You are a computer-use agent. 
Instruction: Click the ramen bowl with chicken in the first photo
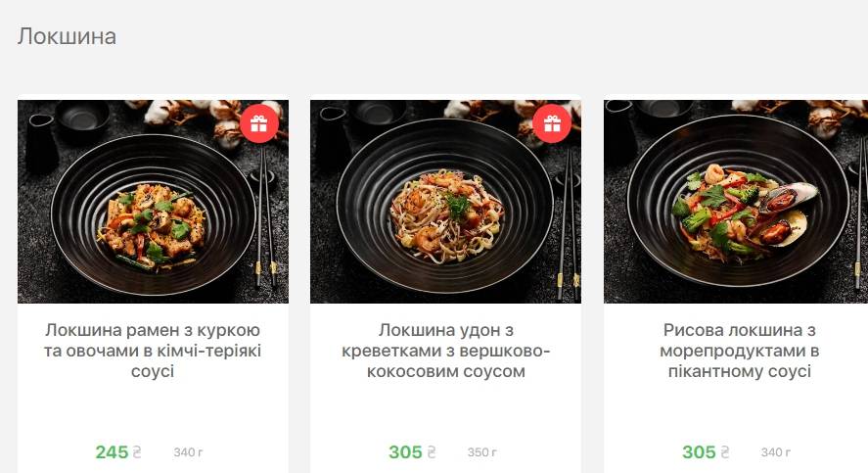pos(154,214)
